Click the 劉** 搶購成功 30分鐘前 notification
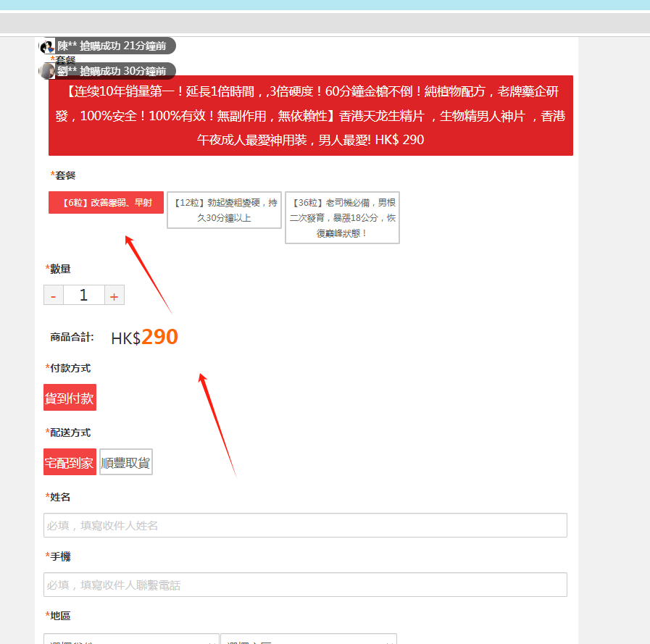The width and height of the screenshot is (650, 644). point(107,71)
